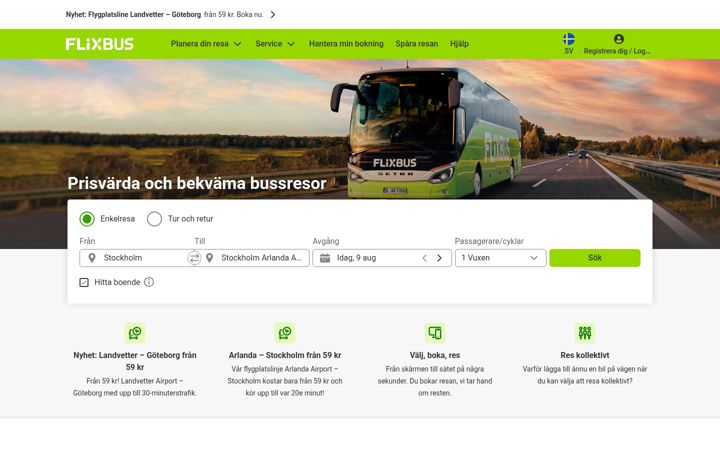720x450 pixels.
Task: Click the Res kollektivt people icon
Action: [x=585, y=333]
